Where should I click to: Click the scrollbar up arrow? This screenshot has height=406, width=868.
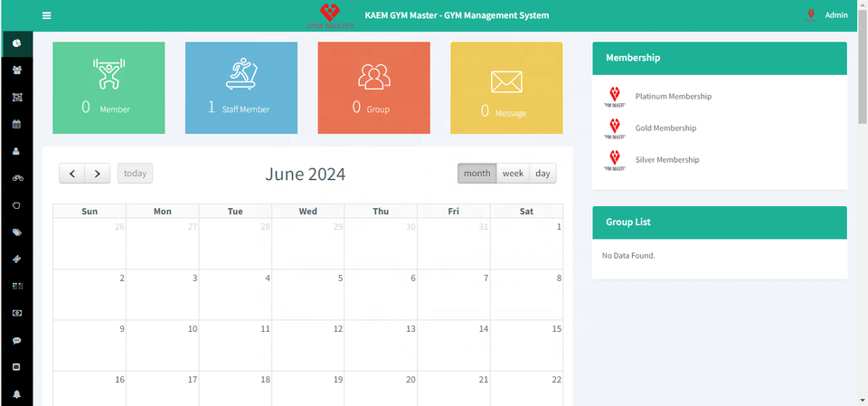[863, 5]
